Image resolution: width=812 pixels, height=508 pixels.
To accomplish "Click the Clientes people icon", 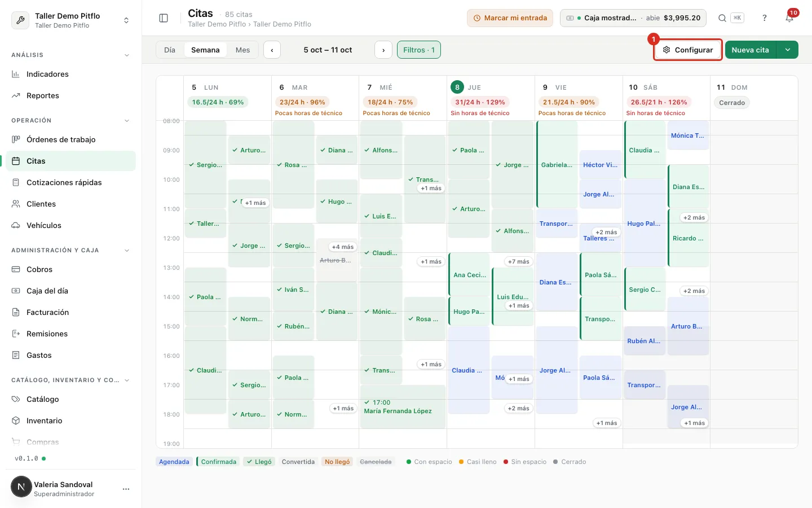I will [16, 204].
